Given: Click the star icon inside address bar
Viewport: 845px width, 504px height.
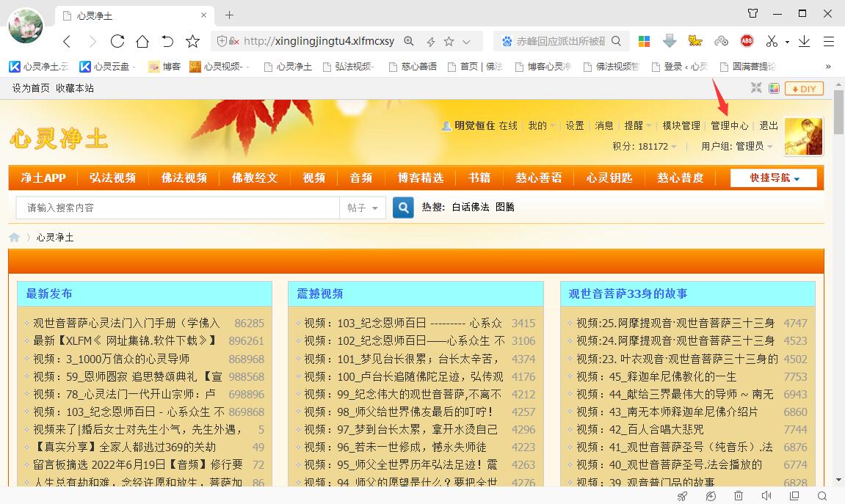Looking at the screenshot, I should [449, 42].
